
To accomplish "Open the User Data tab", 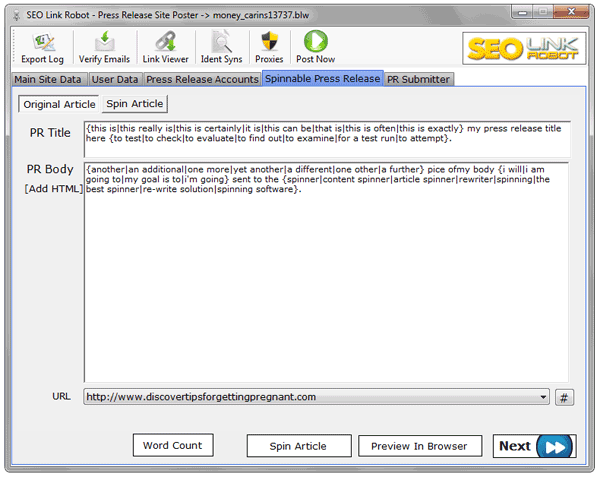I will [x=114, y=79].
